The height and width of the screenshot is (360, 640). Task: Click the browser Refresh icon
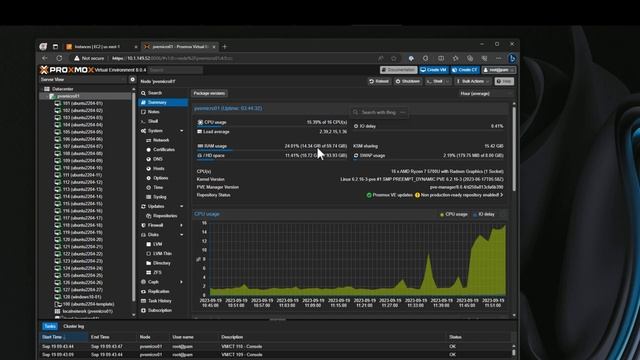point(59,58)
